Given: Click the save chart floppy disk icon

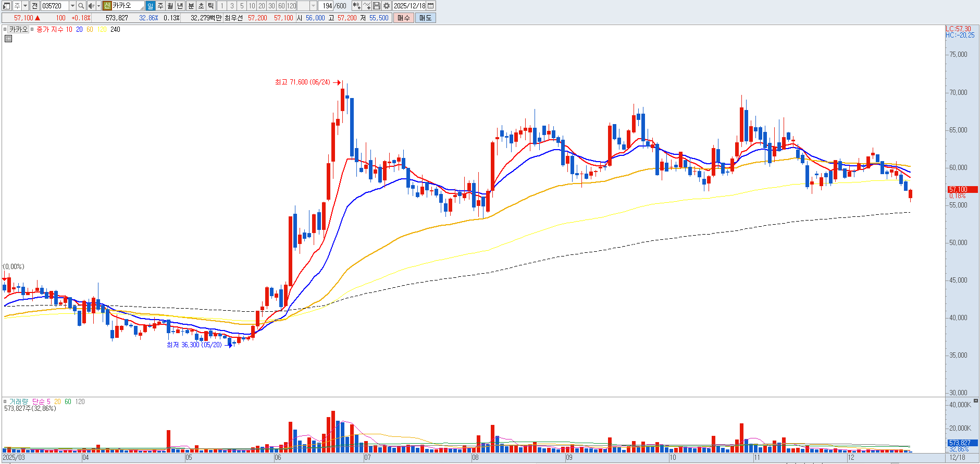Looking at the screenshot, I should point(377,6).
